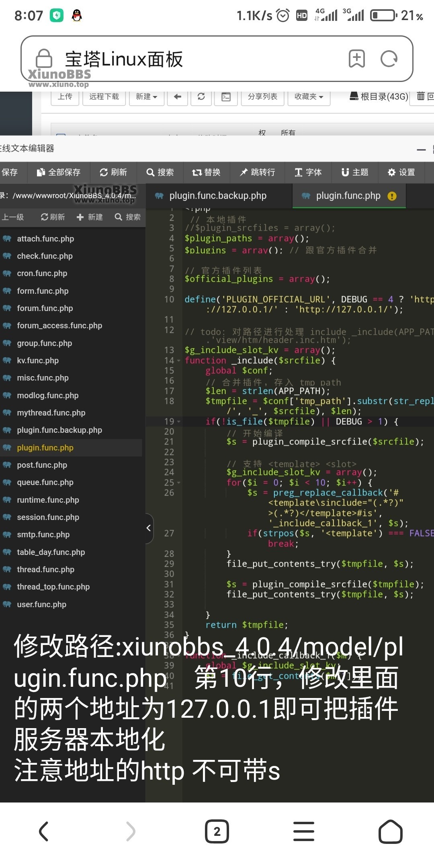Open 搜索 search in editor toolbar
This screenshot has height=868, width=434.
pyautogui.click(x=160, y=172)
